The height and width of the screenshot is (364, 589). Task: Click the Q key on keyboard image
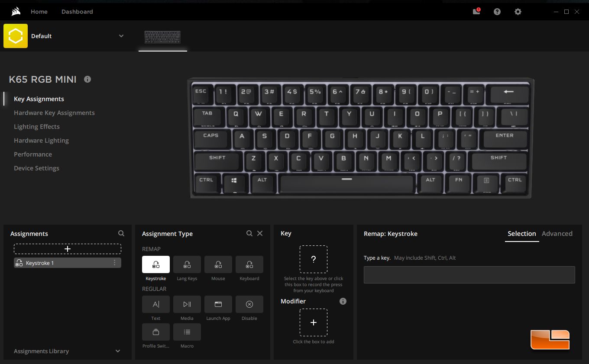tap(236, 116)
